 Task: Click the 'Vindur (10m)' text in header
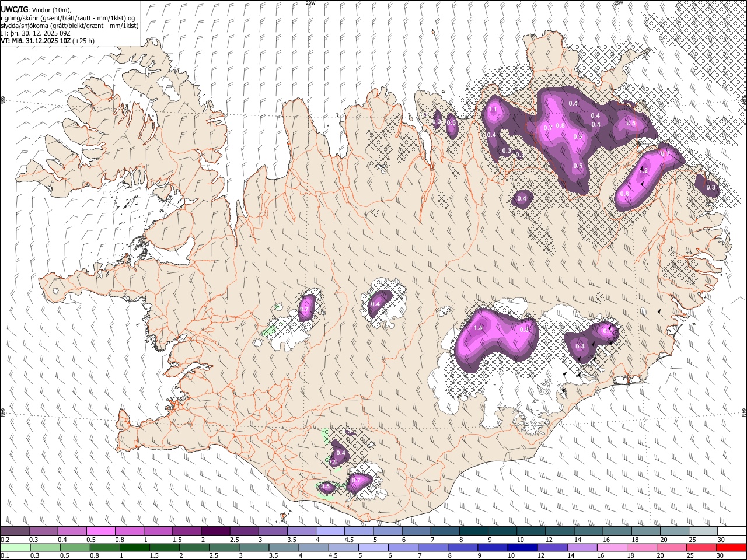coord(51,9)
